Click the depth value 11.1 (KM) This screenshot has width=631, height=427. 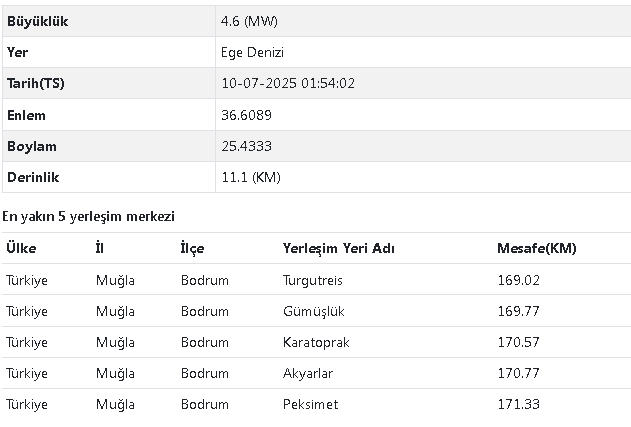(251, 177)
